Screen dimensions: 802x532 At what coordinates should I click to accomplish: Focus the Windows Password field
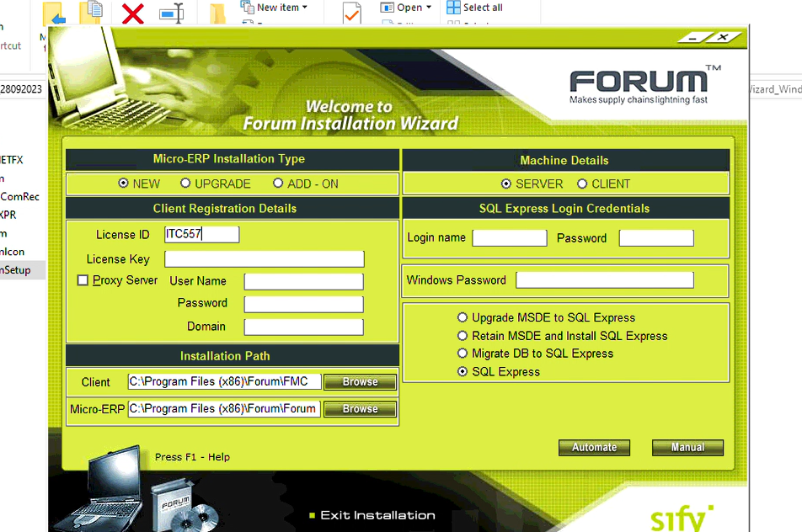click(x=605, y=280)
